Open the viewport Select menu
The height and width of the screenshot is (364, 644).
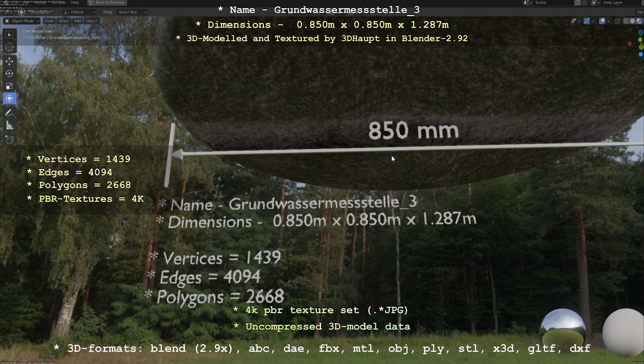[64, 21]
